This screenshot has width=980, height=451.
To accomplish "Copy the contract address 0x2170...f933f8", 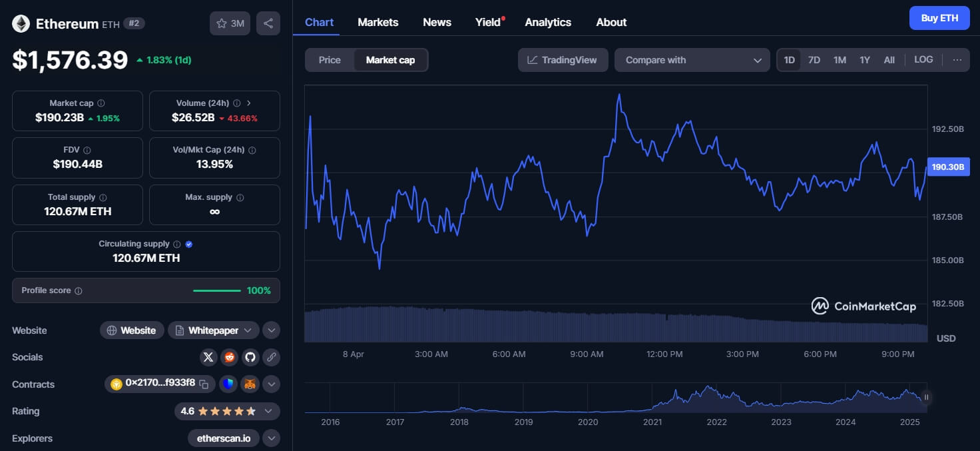I will pos(204,384).
